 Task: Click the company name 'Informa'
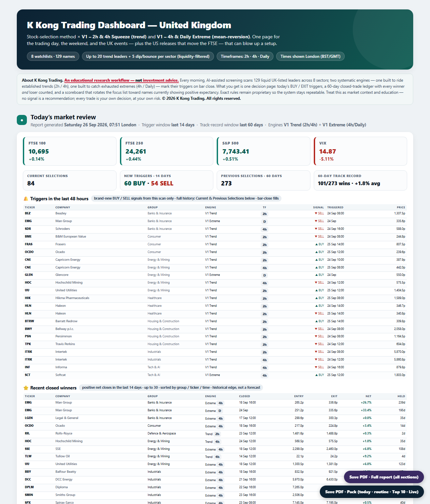61,367
